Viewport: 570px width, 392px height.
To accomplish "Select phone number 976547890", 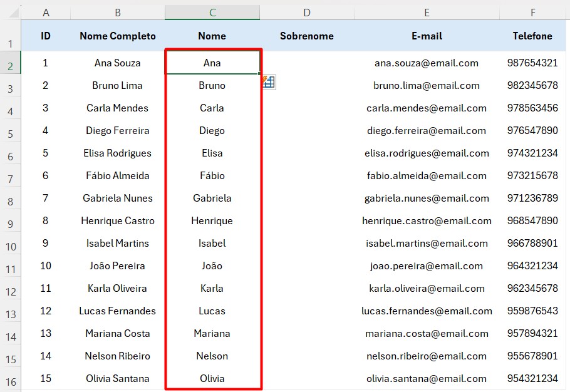I will pyautogui.click(x=532, y=130).
